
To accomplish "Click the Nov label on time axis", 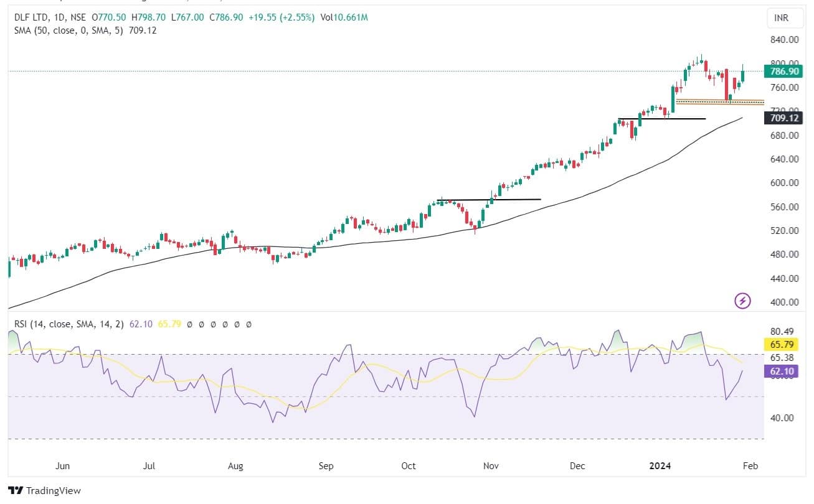I will [x=491, y=466].
